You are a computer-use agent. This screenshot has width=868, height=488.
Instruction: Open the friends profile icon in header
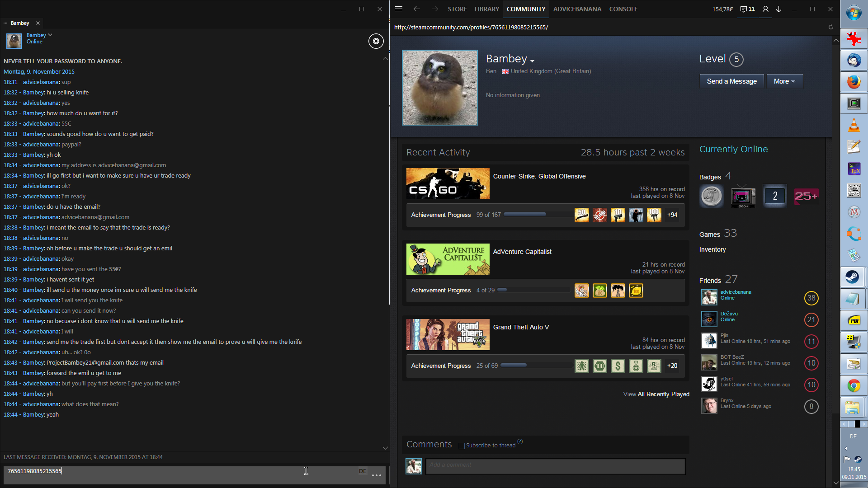click(765, 9)
